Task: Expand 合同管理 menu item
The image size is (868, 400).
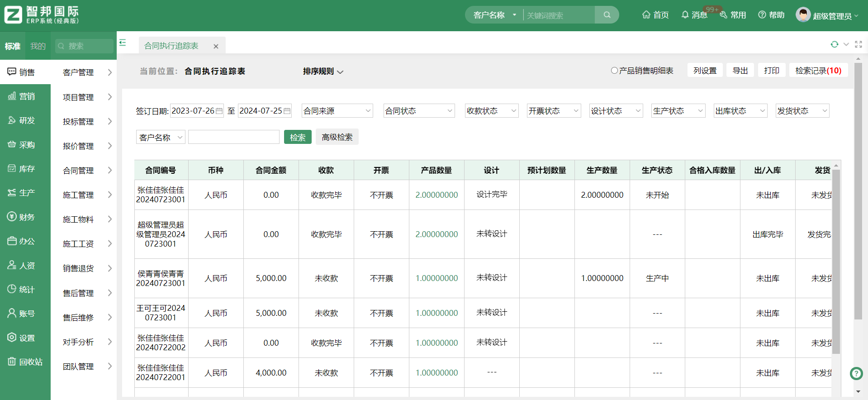Action: [84, 170]
